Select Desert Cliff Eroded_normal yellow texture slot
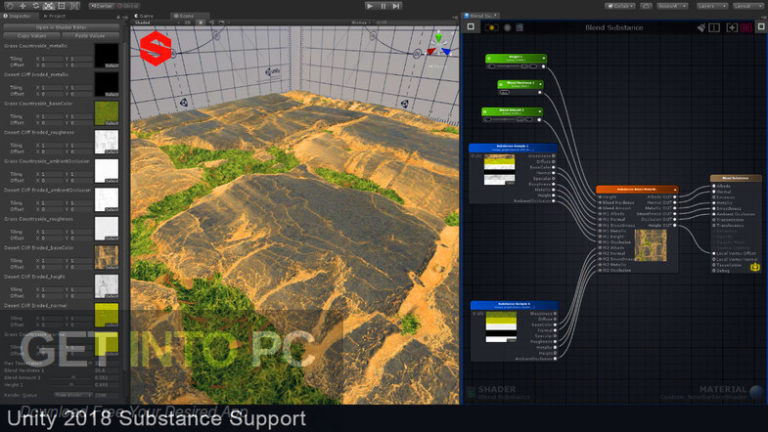 tap(106, 315)
